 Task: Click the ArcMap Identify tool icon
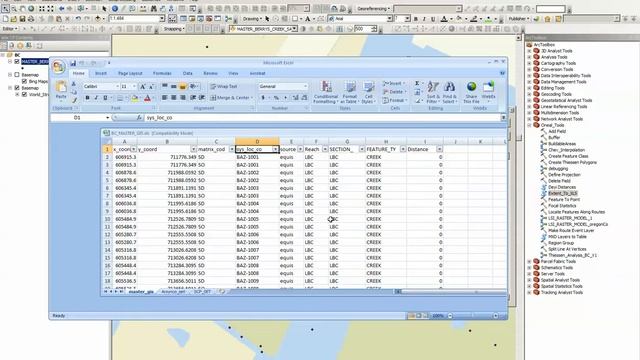click(115, 9)
